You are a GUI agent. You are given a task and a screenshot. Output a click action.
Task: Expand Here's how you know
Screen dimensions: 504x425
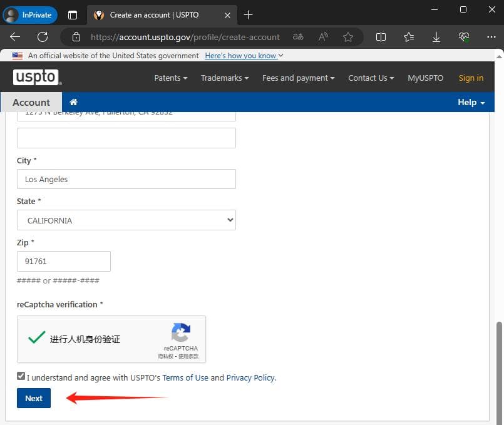click(x=244, y=56)
